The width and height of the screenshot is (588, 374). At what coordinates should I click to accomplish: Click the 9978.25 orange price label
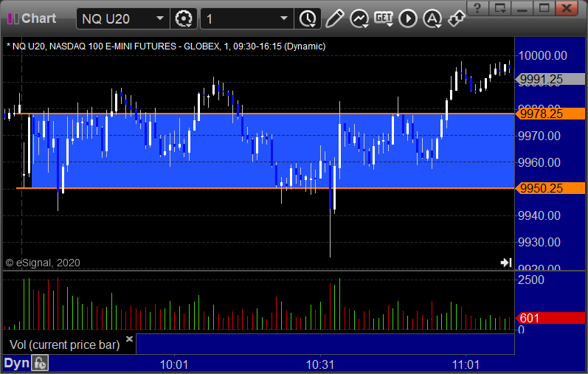(x=550, y=114)
